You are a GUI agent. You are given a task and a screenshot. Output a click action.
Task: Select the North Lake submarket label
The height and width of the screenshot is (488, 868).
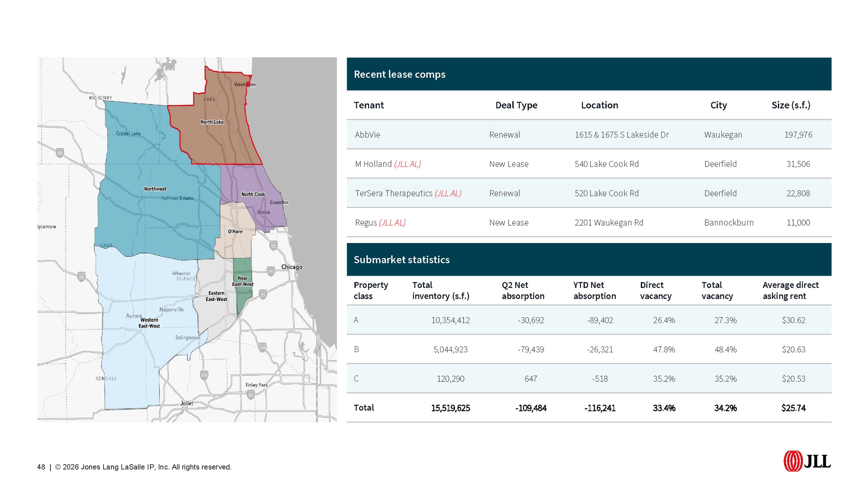pos(212,122)
